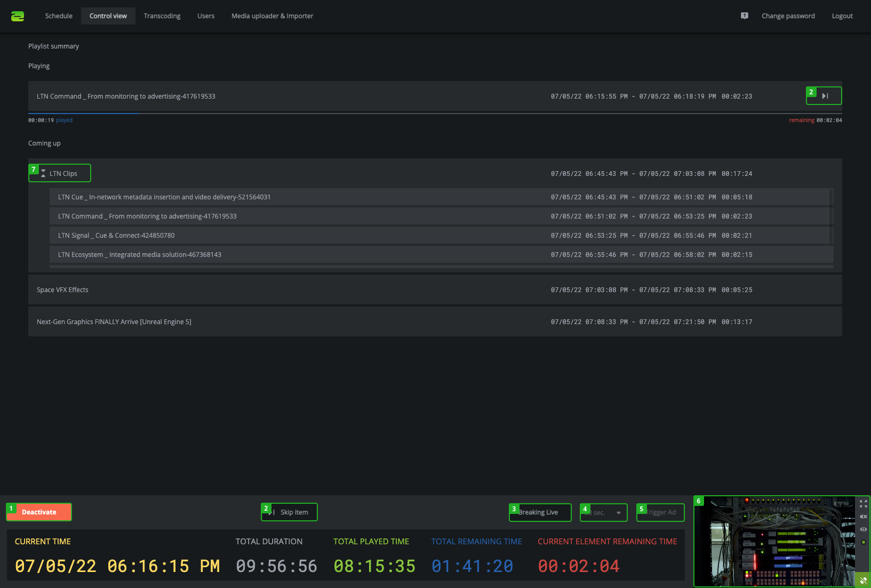
Task: Click the playing item progress bar
Action: [x=435, y=114]
